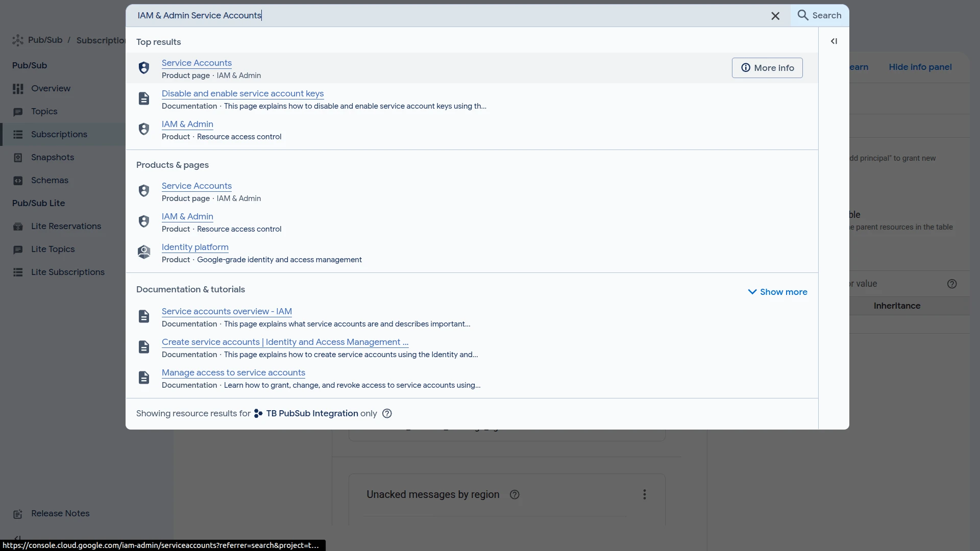This screenshot has height=551, width=980.
Task: Click document icon beside Disable and enable keys
Action: tap(144, 98)
